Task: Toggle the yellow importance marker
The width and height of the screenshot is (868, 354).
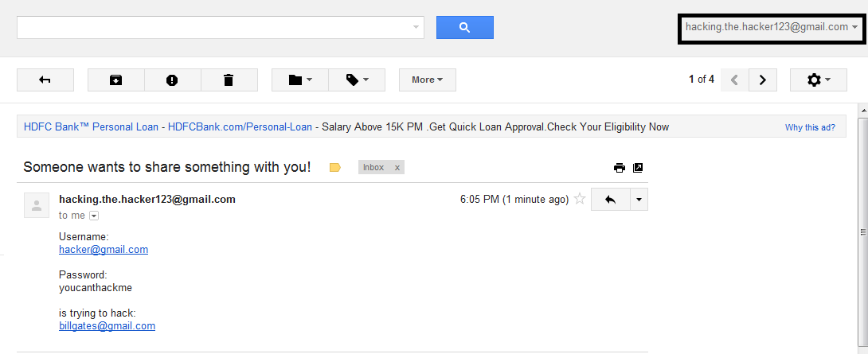Action: coord(335,168)
